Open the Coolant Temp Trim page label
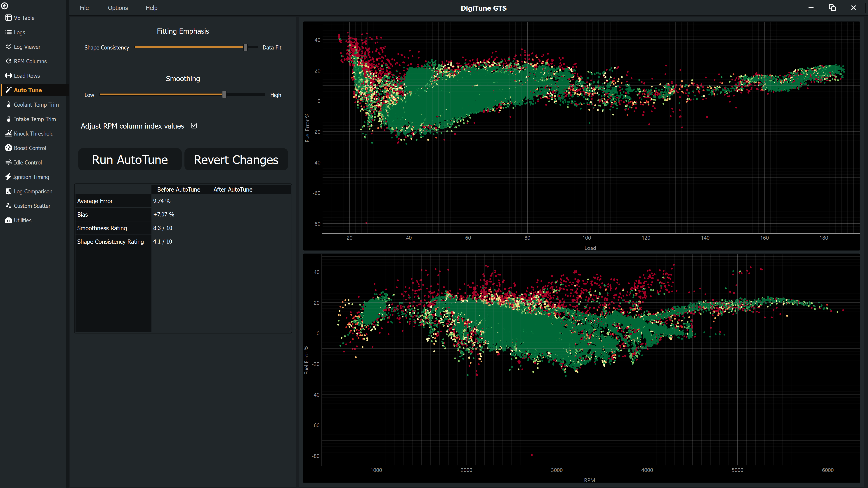This screenshot has width=868, height=488. pos(36,105)
